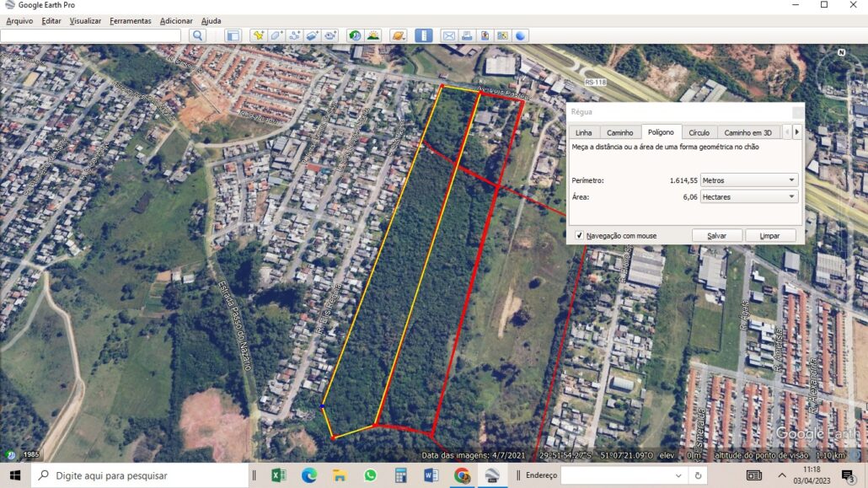Open the notification center icon

[x=847, y=475]
